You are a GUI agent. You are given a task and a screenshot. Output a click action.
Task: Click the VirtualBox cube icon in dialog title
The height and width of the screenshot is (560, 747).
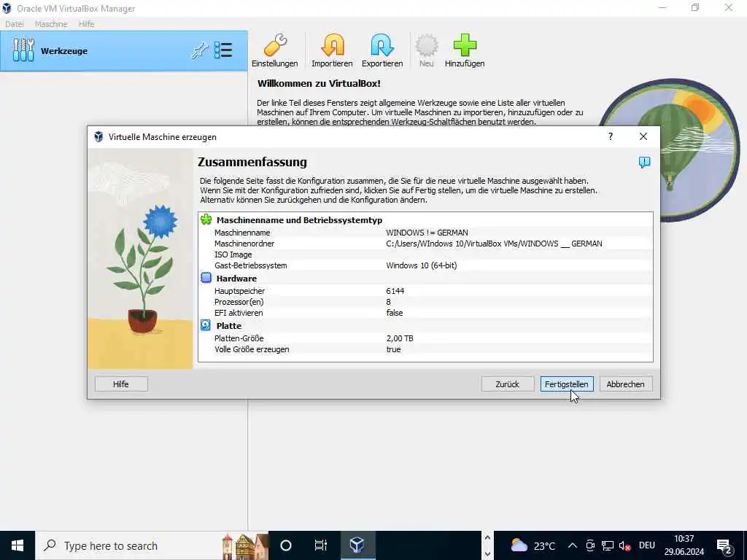pyautogui.click(x=98, y=136)
